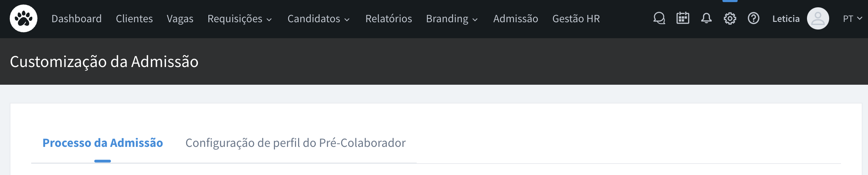Open the chat messages icon
This screenshot has width=868, height=175.
[659, 18]
